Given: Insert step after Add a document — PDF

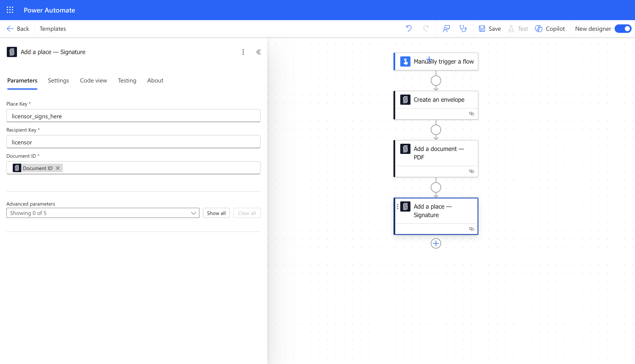Looking at the screenshot, I should (436, 187).
